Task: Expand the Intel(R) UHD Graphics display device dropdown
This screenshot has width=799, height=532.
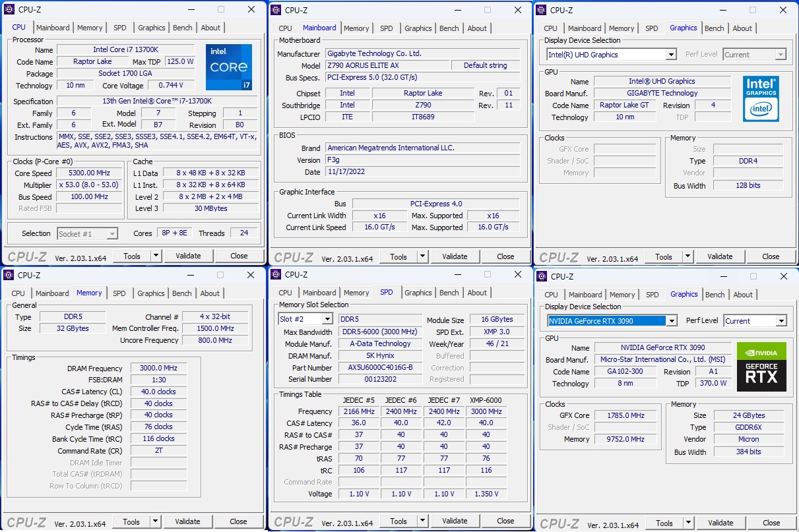Action: pyautogui.click(x=671, y=55)
